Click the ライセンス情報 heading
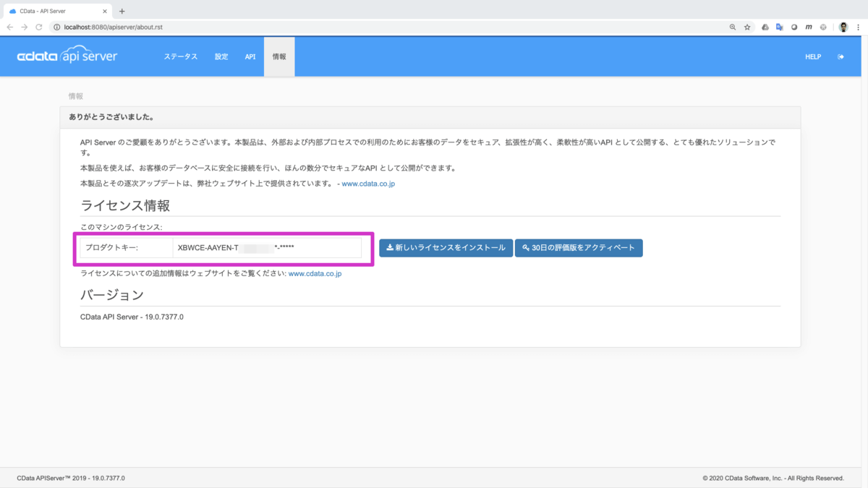 [125, 205]
